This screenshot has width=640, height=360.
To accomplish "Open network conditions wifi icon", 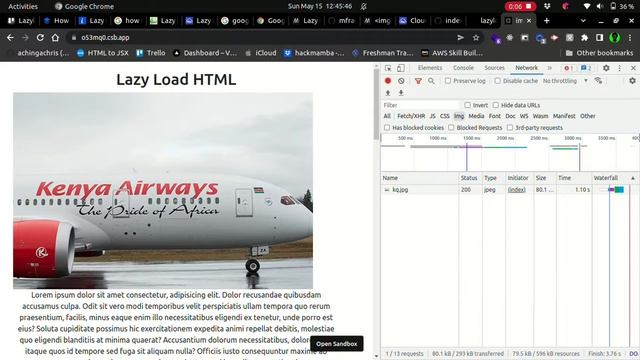I will [598, 81].
